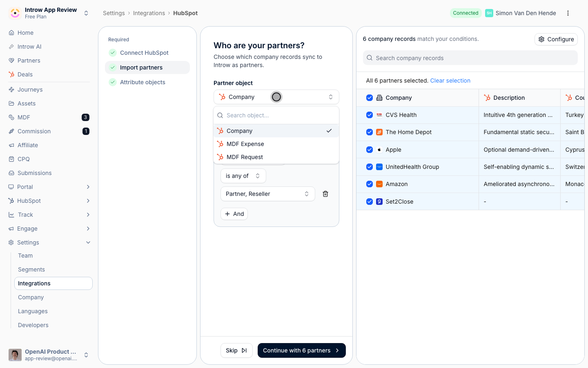Click the Partners sidebar icon
Viewport: 588px width, 368px height.
[x=11, y=61]
